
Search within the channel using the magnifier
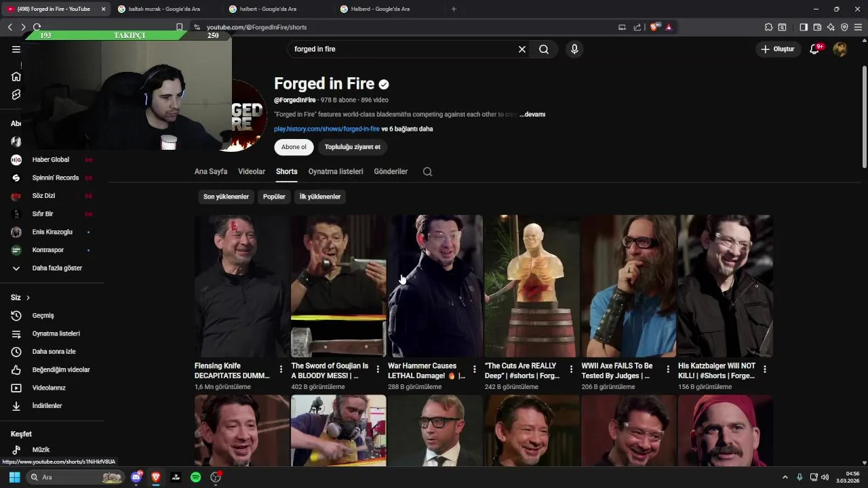427,171
